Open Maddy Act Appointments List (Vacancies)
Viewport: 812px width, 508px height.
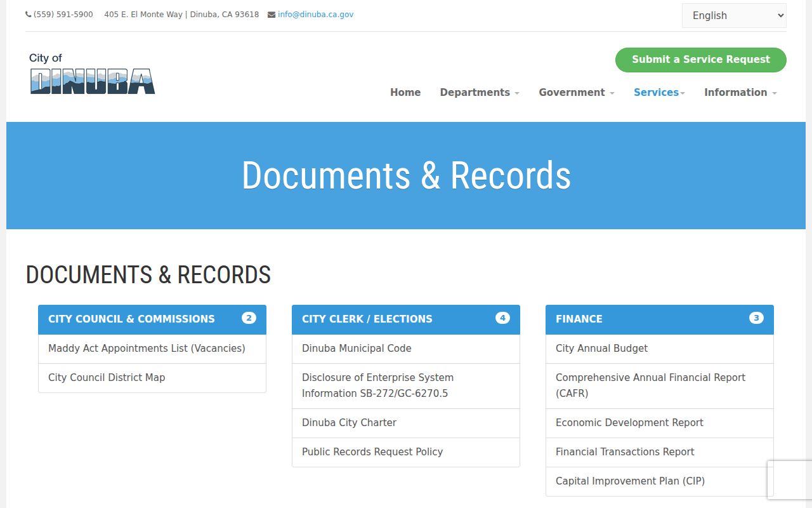pyautogui.click(x=152, y=349)
